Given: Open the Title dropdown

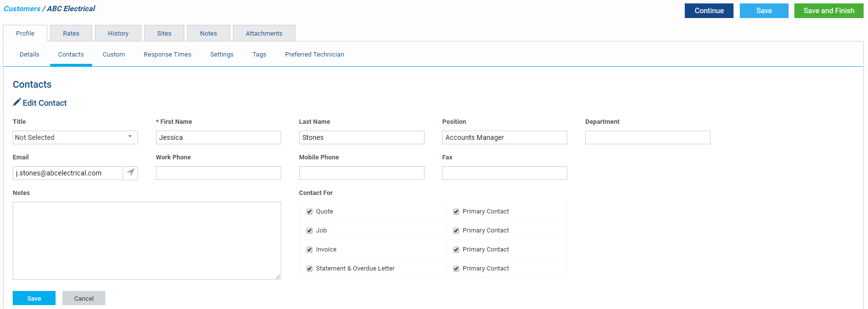Looking at the screenshot, I should click(x=75, y=137).
